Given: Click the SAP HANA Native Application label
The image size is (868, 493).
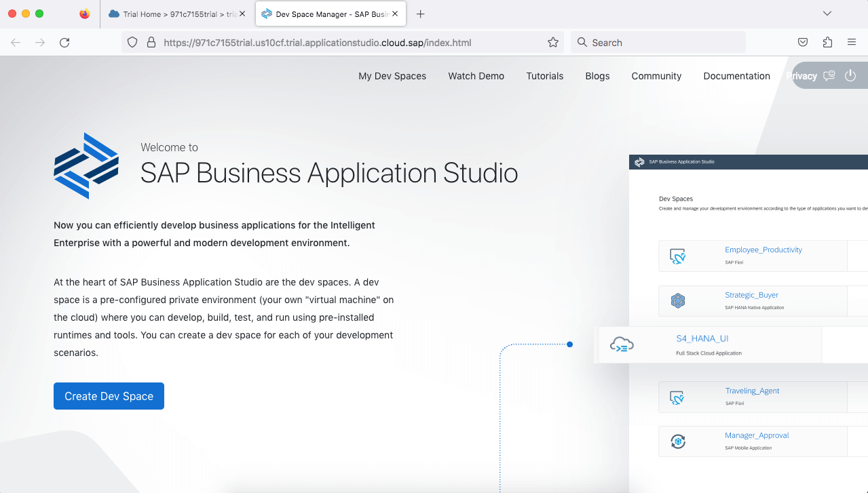Looking at the screenshot, I should tap(754, 307).
